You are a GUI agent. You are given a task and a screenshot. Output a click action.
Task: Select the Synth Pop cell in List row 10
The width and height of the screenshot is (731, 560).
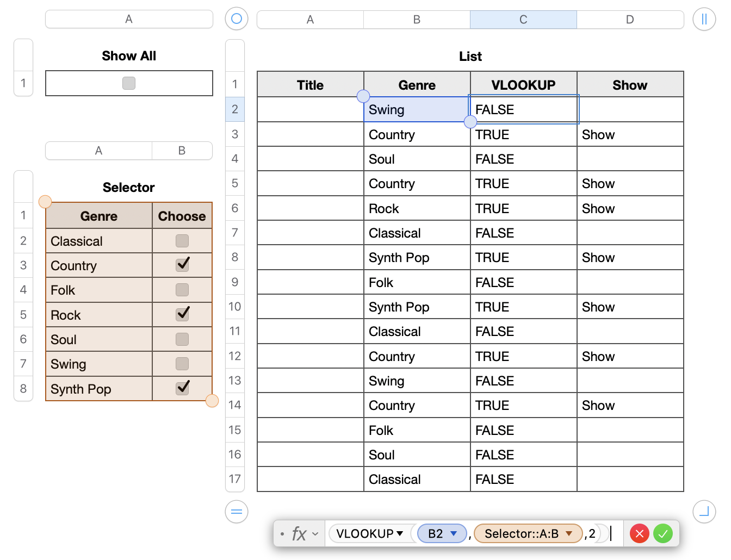(417, 307)
